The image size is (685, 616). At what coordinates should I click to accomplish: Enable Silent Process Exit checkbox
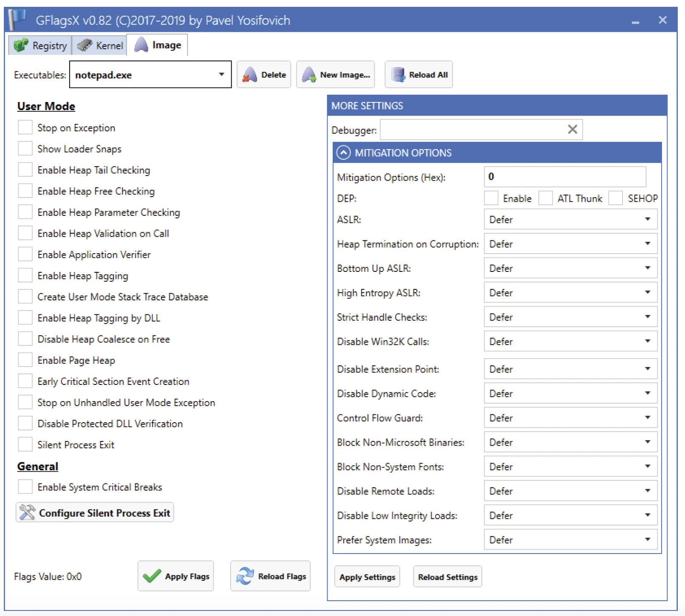[25, 444]
